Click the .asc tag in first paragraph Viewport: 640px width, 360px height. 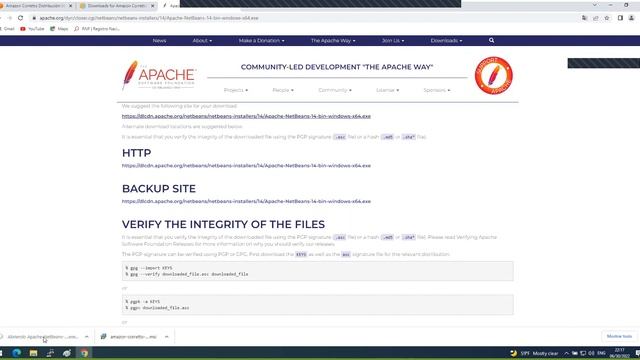[339, 137]
